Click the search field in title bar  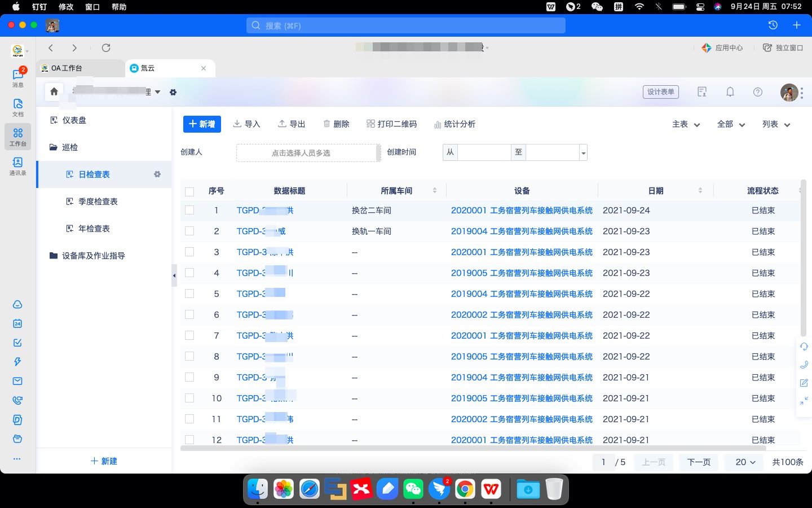pyautogui.click(x=406, y=25)
